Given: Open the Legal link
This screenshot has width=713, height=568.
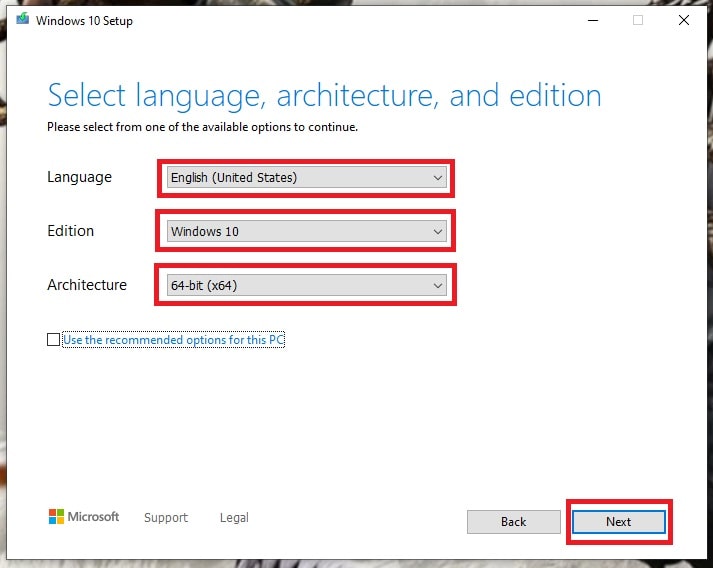Looking at the screenshot, I should (x=234, y=518).
